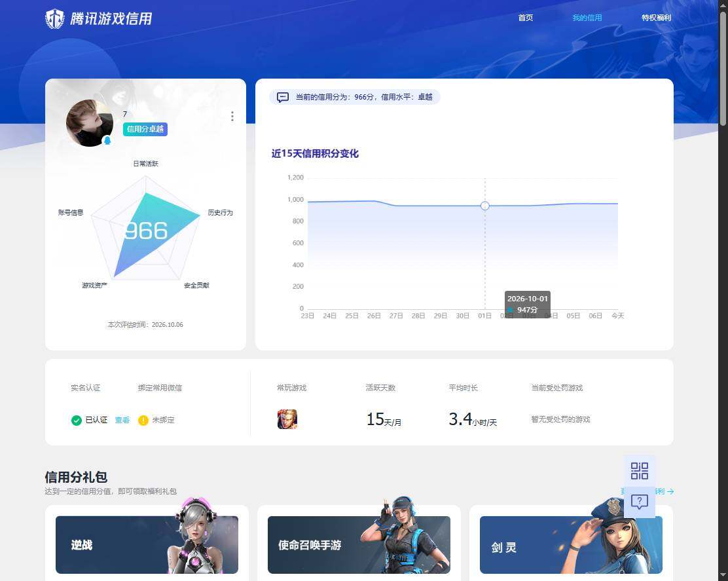Open the 逆战 gift pack card

click(147, 544)
